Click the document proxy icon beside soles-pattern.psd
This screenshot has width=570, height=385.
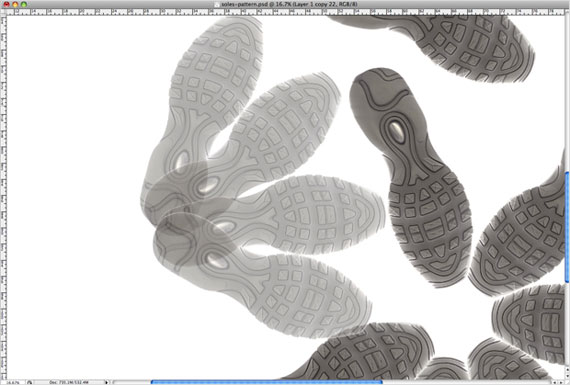click(x=217, y=4)
